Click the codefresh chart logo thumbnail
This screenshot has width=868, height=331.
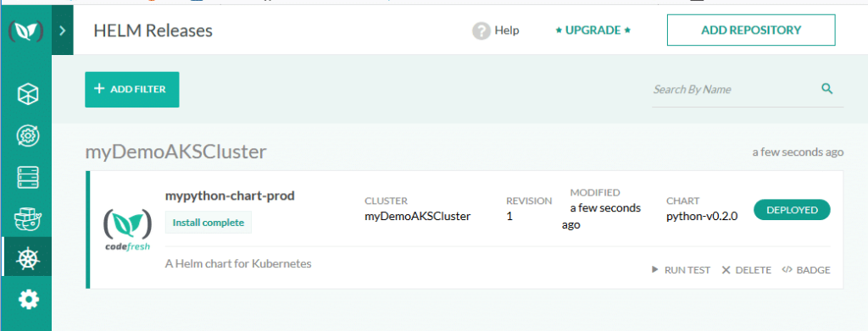[127, 229]
